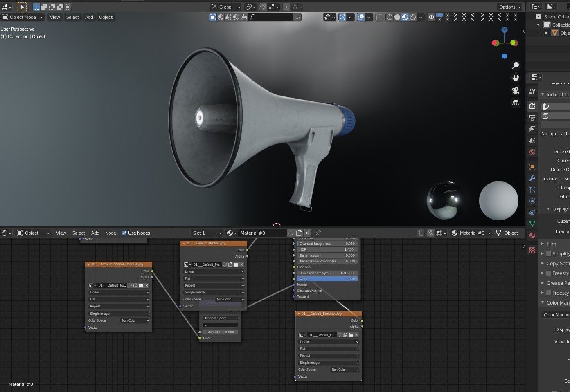Click the viewport Z axis gizmo

pos(505,29)
